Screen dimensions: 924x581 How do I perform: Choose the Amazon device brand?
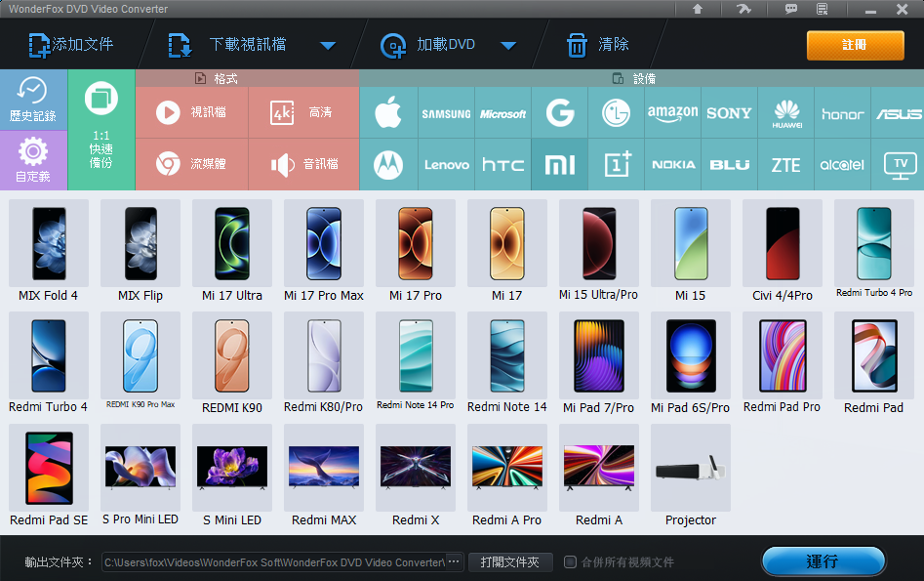click(x=672, y=112)
